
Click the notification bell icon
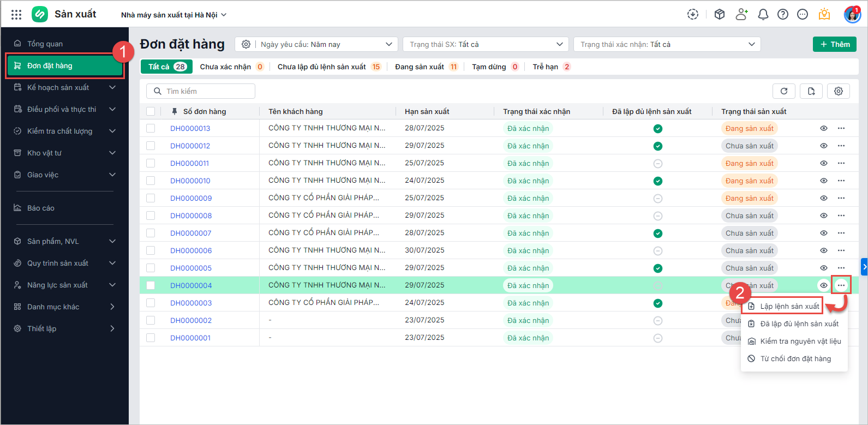pos(763,15)
